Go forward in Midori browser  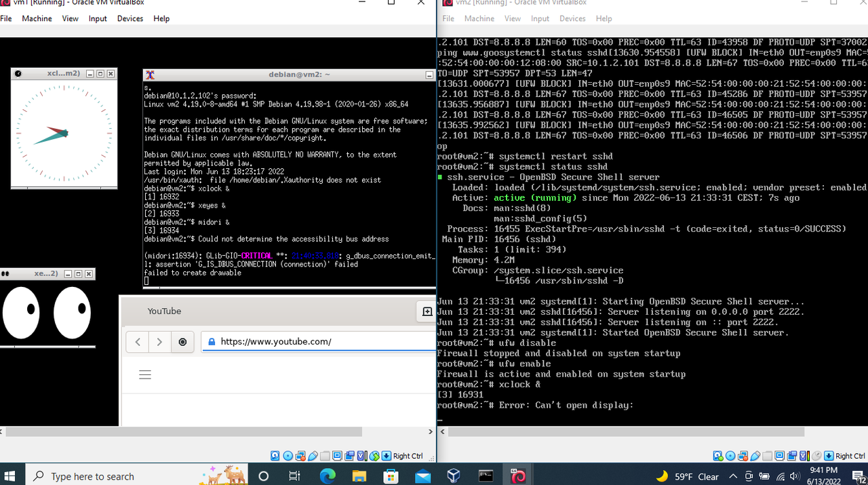159,342
